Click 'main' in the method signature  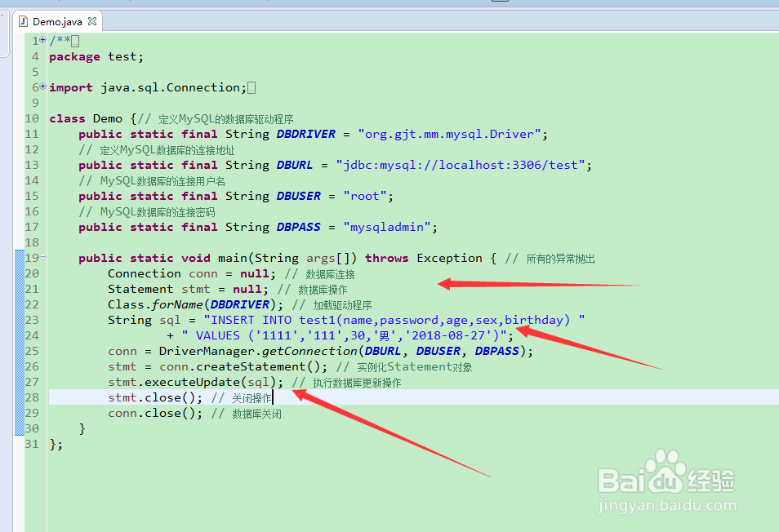233,258
